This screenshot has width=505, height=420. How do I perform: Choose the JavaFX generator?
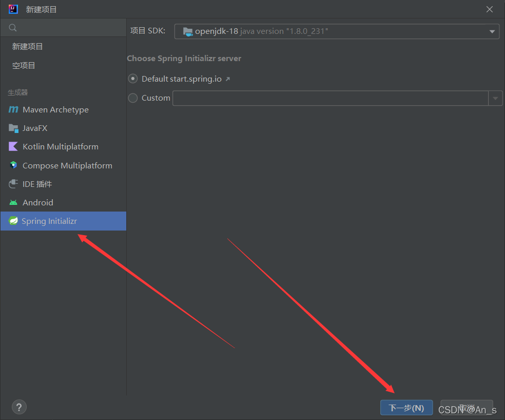tap(64, 128)
